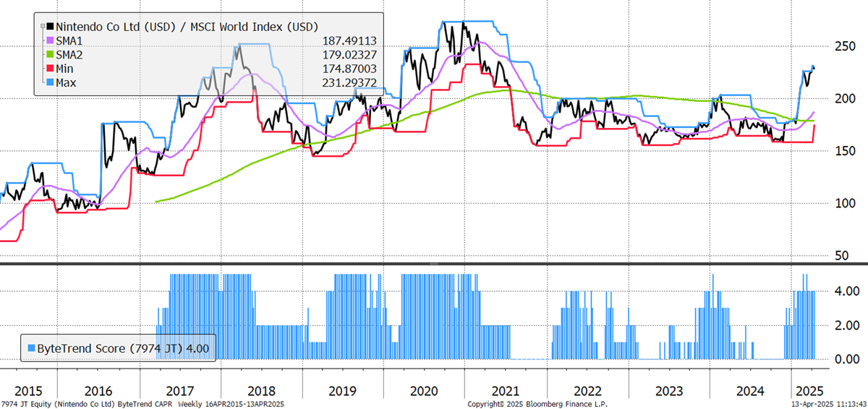This screenshot has height=409, width=868.
Task: Click the green SMA2 legend swatch
Action: [x=49, y=55]
